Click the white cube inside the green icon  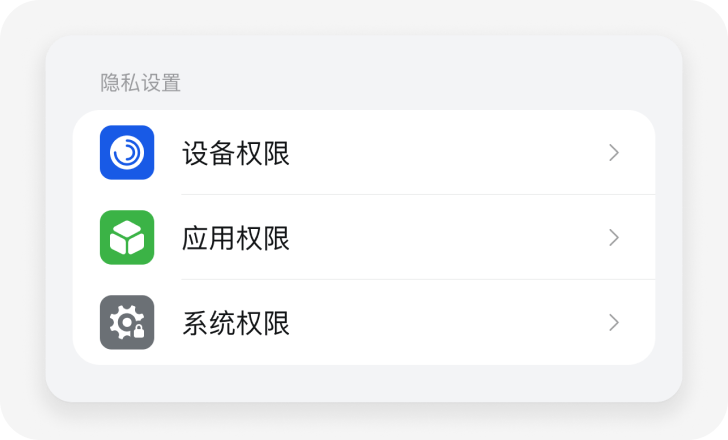tap(127, 238)
